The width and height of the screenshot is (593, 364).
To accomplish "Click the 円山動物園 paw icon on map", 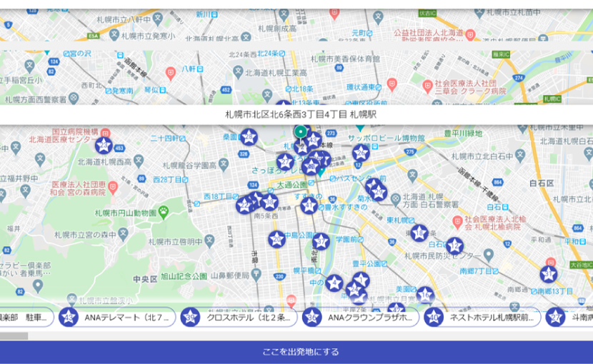I will point(164,211).
